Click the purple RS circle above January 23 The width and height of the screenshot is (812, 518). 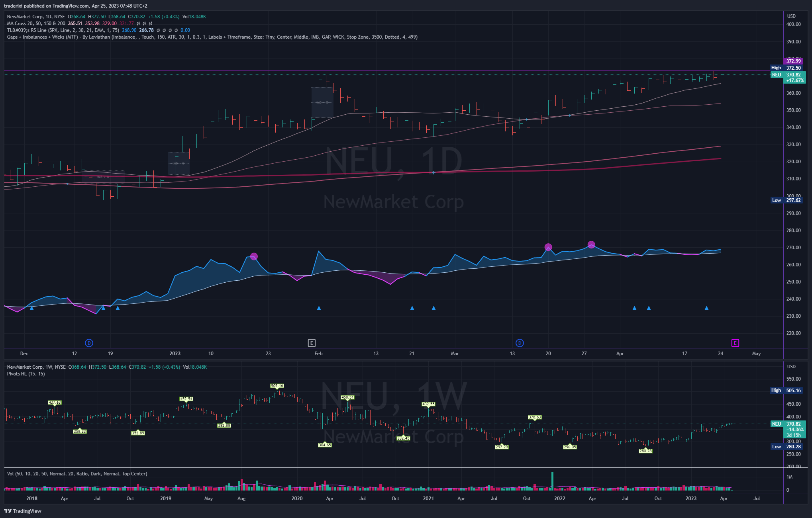click(x=254, y=256)
